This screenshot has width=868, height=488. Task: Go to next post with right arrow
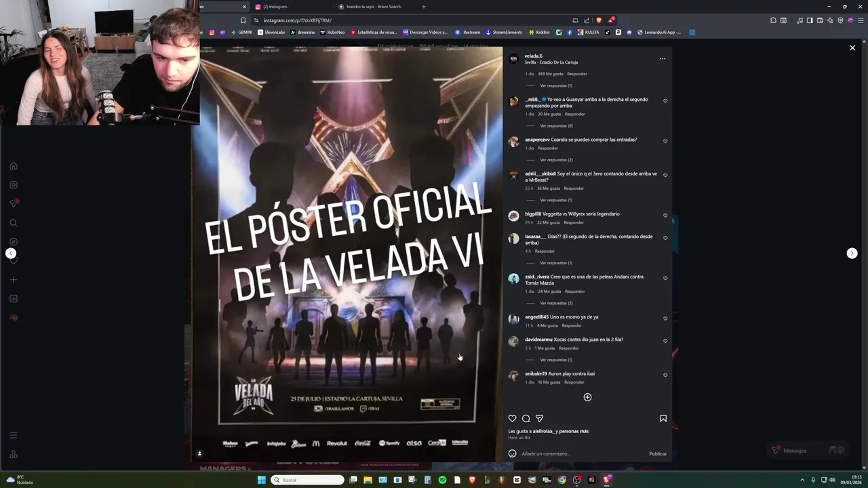(x=852, y=253)
